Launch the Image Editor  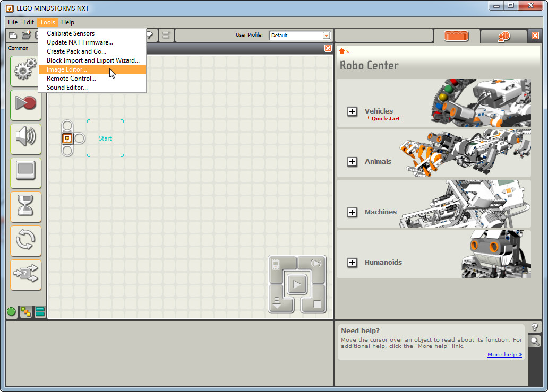[x=92, y=69]
